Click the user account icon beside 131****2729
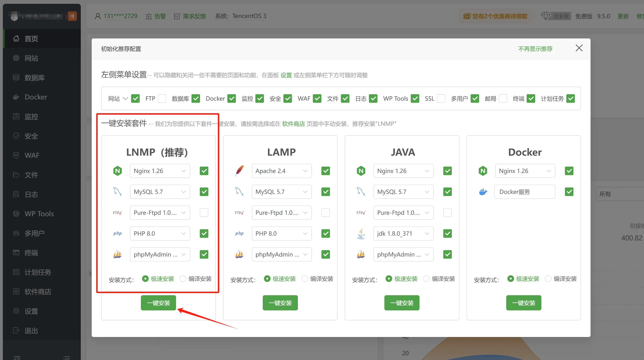Screen dimensions: 644x360 tap(98, 16)
